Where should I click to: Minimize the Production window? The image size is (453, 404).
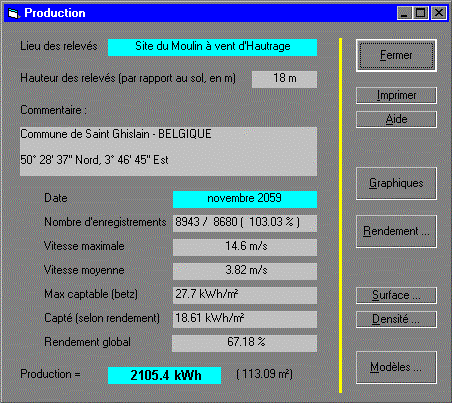pyautogui.click(x=404, y=13)
